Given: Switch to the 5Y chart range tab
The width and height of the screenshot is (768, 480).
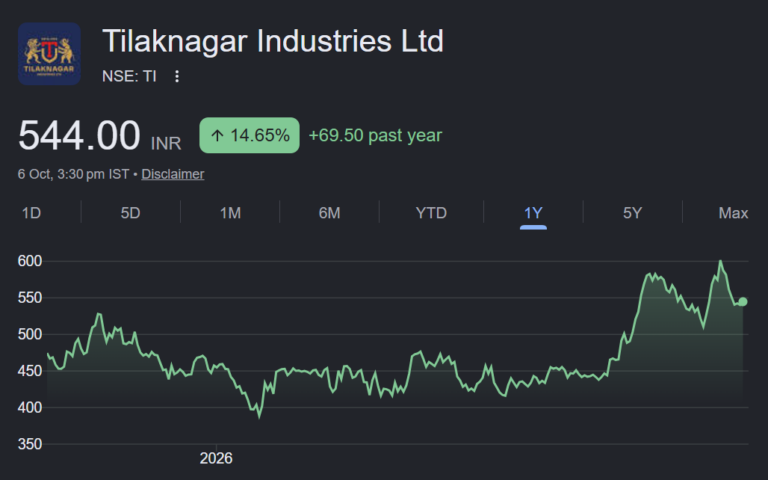Looking at the screenshot, I should pos(632,213).
